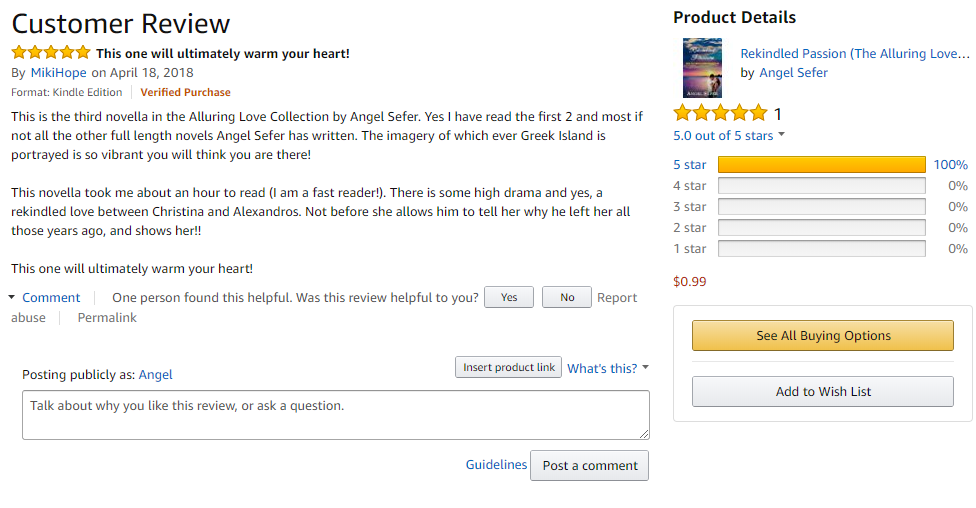This screenshot has height=508, width=976.
Task: Submit with Post a comment button
Action: 589,465
